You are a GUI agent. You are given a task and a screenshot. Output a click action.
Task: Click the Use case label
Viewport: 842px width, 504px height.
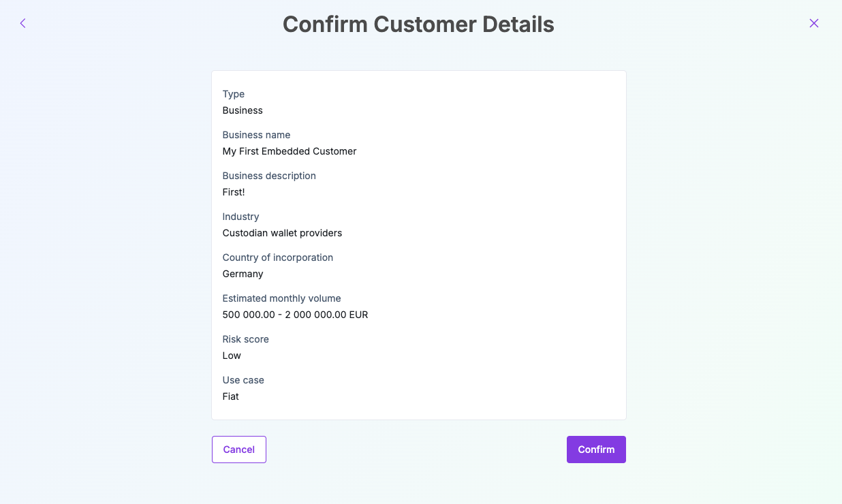pyautogui.click(x=243, y=380)
